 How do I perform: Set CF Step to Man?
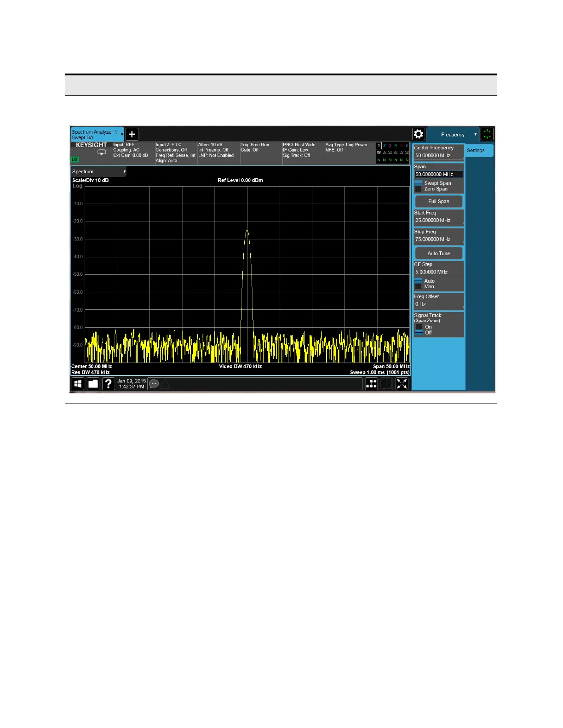pos(425,286)
